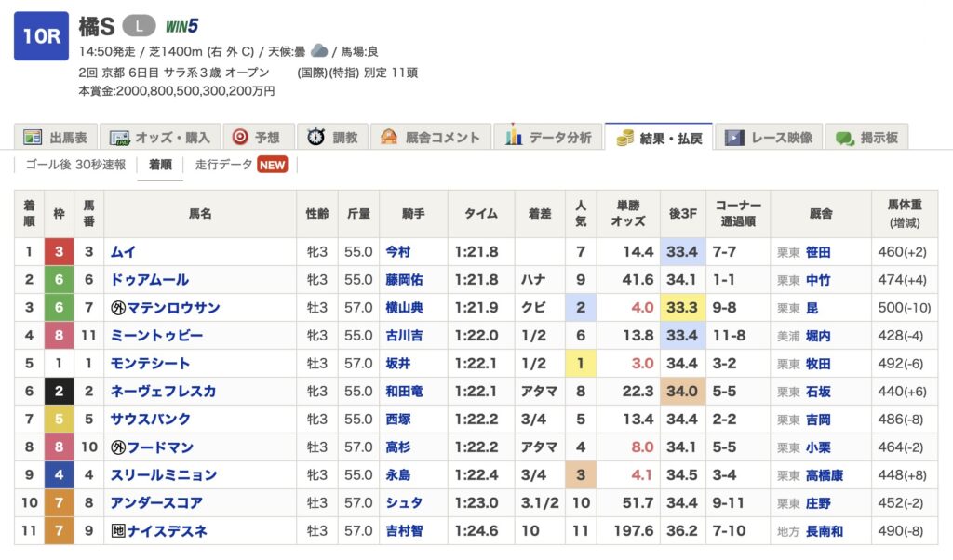The height and width of the screenshot is (560, 953).
Task: Click the 予想 target icon
Action: point(240,138)
